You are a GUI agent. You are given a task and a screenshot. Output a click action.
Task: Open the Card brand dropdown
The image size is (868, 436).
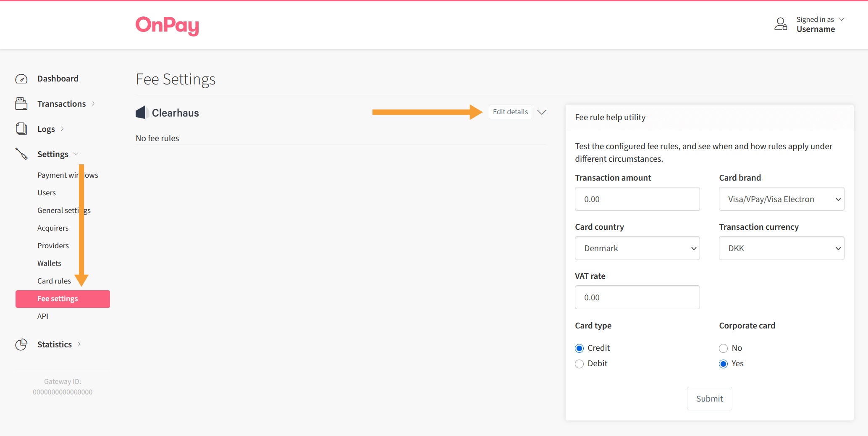click(781, 199)
